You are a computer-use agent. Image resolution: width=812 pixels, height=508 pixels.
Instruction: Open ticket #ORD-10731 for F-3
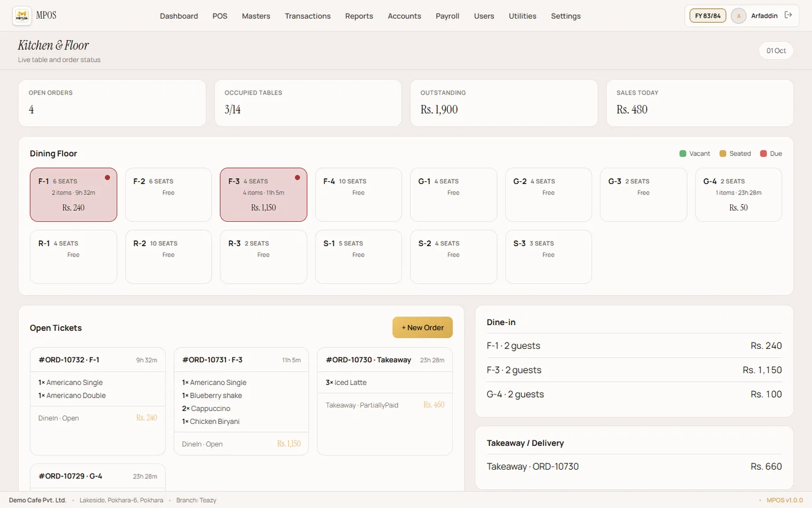(x=241, y=401)
